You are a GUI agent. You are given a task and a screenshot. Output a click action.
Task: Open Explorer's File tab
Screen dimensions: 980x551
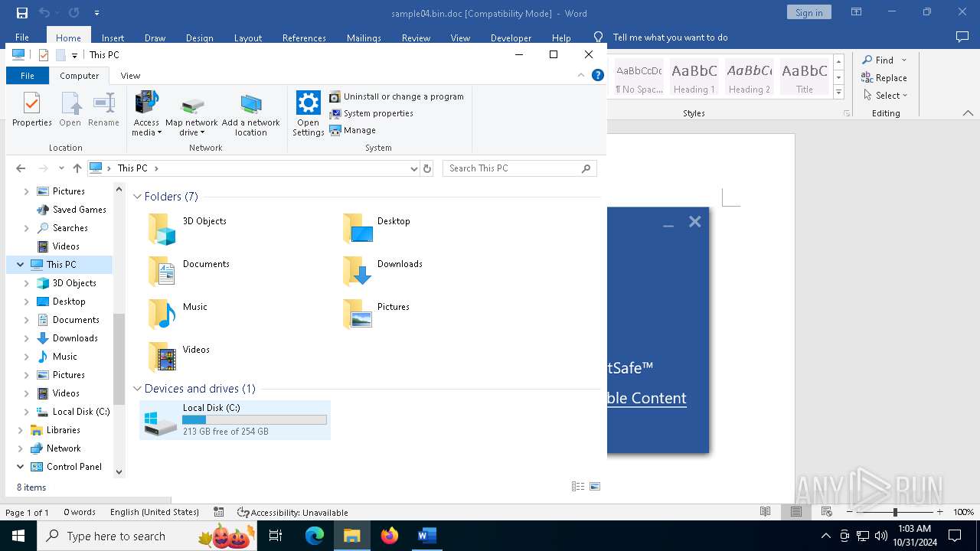(x=27, y=76)
